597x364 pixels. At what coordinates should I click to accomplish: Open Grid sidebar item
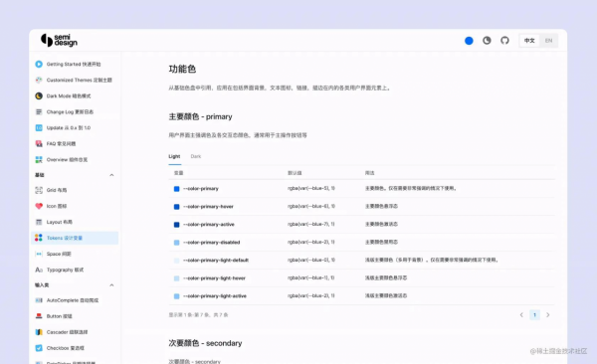tap(75, 190)
